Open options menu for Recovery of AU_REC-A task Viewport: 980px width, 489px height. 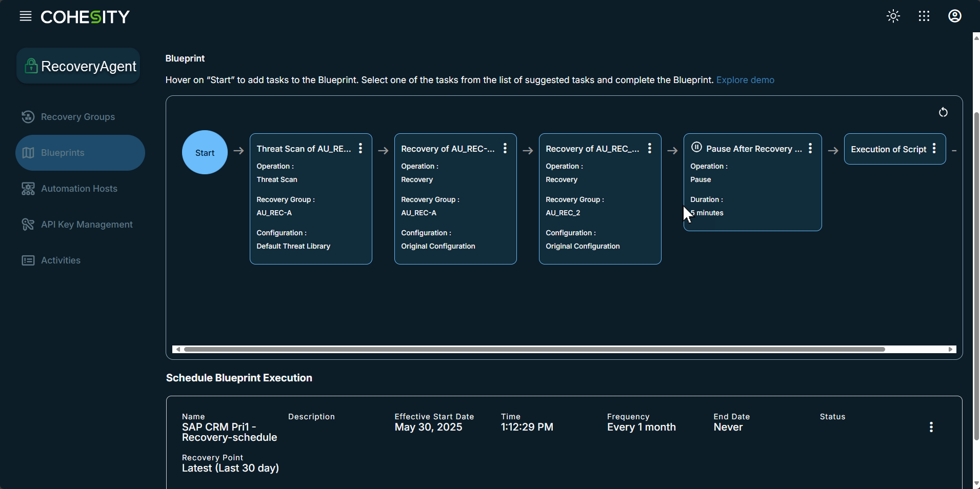505,148
